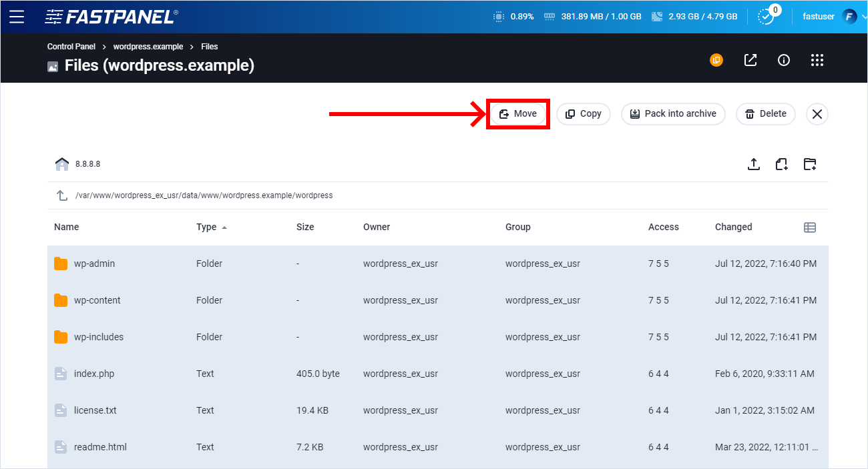
Task: Check disk usage 2.93 GB / 4.79 GB
Action: coord(694,17)
